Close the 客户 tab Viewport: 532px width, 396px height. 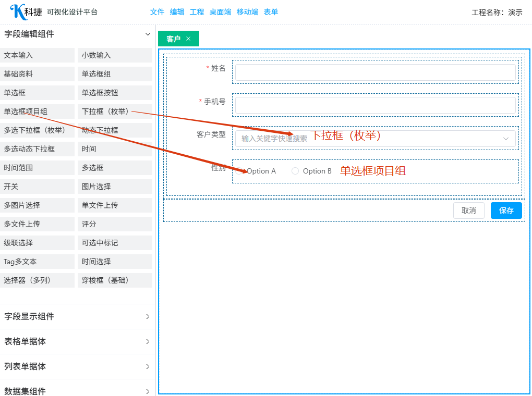[188, 39]
